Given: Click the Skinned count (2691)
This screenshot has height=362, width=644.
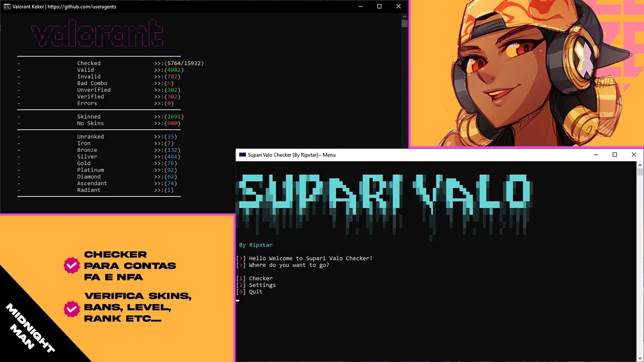Looking at the screenshot, I should click(x=174, y=117).
